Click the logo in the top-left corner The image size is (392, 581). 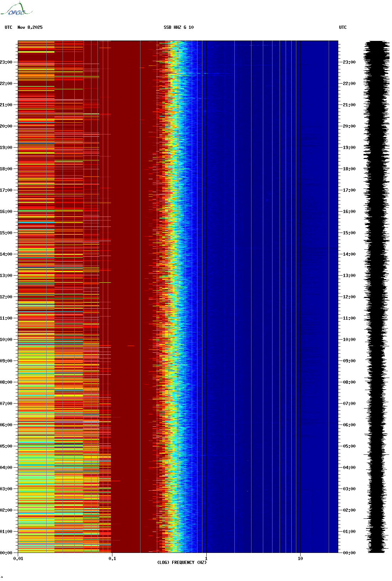[16, 9]
